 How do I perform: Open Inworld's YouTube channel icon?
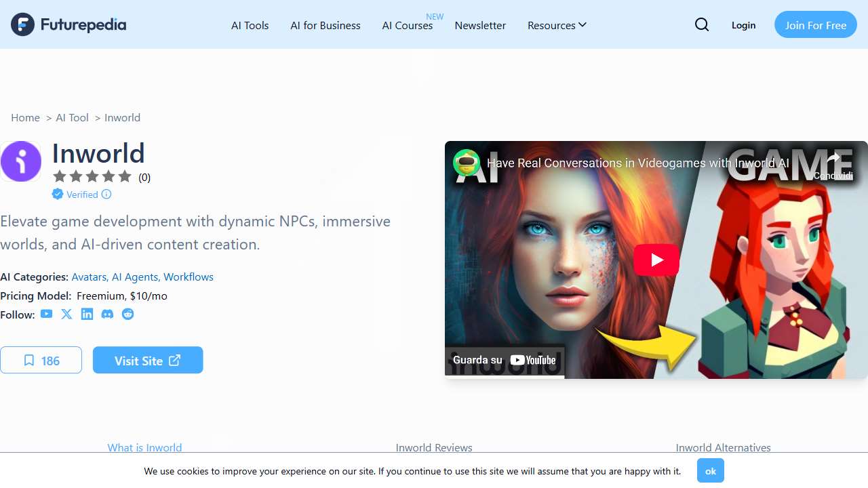46,314
